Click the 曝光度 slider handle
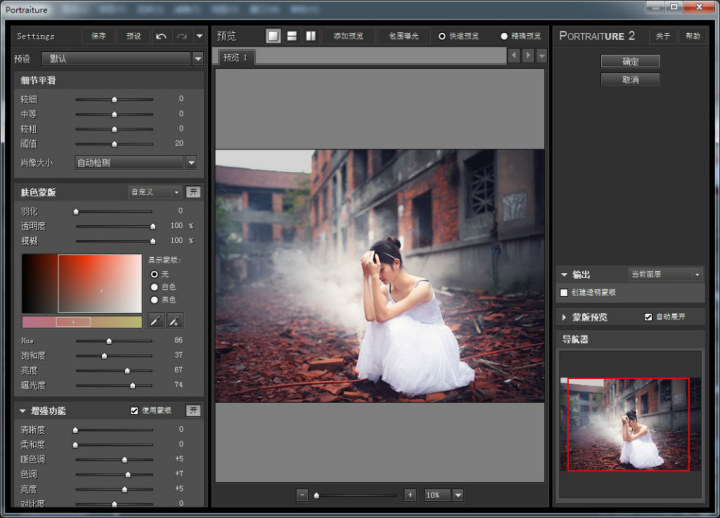The width and height of the screenshot is (720, 518). 133,386
